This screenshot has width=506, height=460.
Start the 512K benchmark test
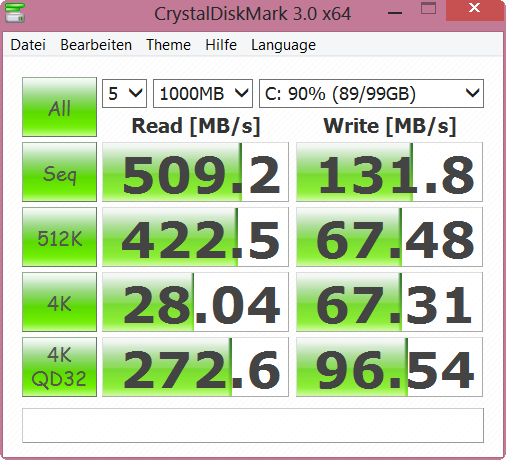click(59, 237)
